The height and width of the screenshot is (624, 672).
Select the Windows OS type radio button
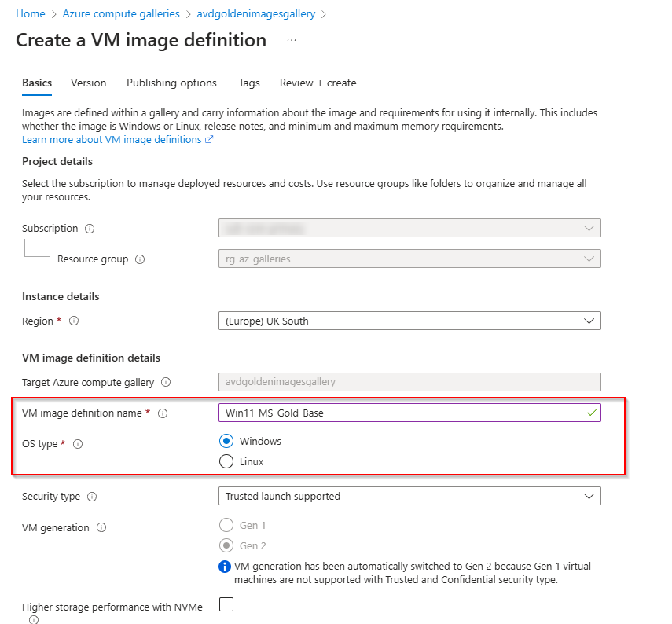(x=226, y=441)
